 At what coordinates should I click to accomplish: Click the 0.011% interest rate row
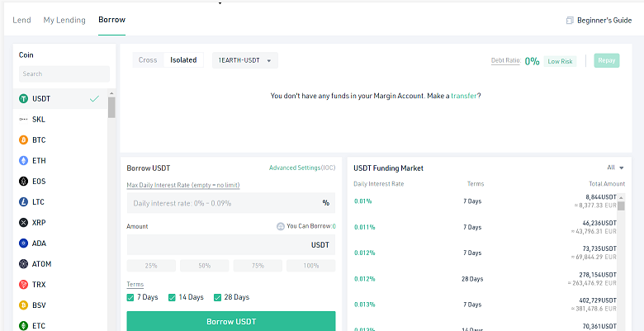point(485,227)
